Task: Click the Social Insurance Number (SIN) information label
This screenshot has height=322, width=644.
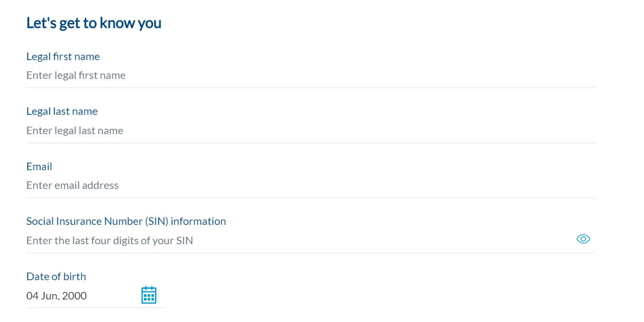Action: coord(126,221)
